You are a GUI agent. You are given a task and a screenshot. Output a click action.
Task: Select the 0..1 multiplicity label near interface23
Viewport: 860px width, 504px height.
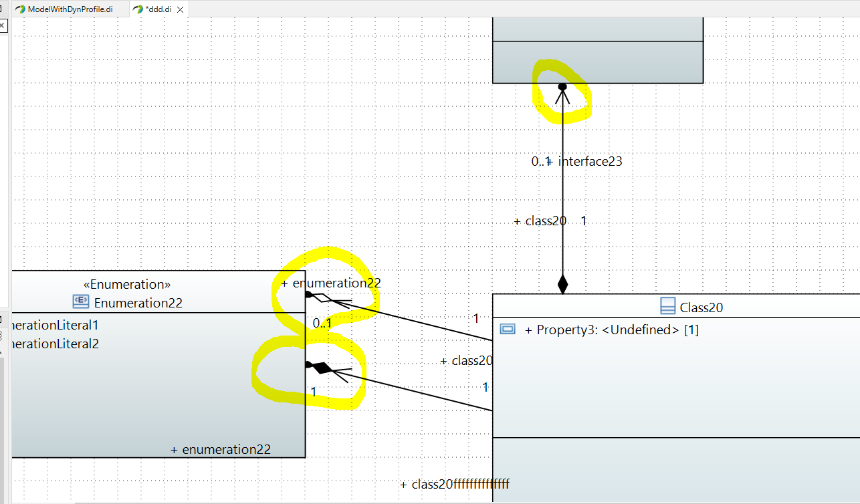(541, 161)
